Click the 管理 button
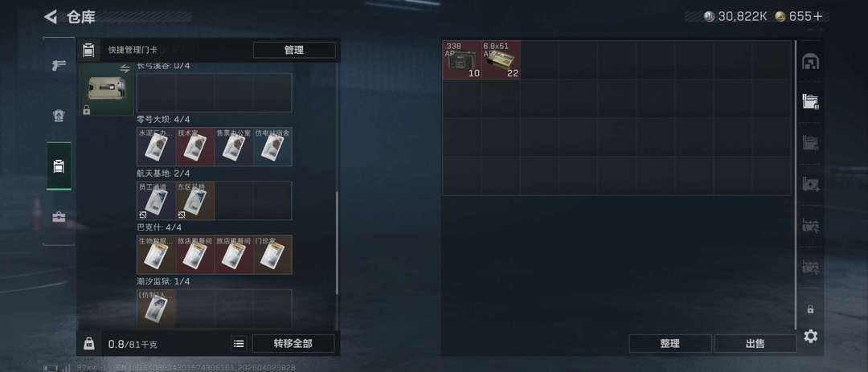 (294, 50)
